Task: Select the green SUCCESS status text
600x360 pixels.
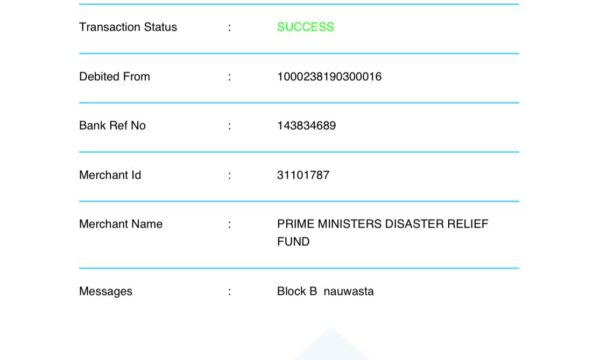Action: (305, 27)
